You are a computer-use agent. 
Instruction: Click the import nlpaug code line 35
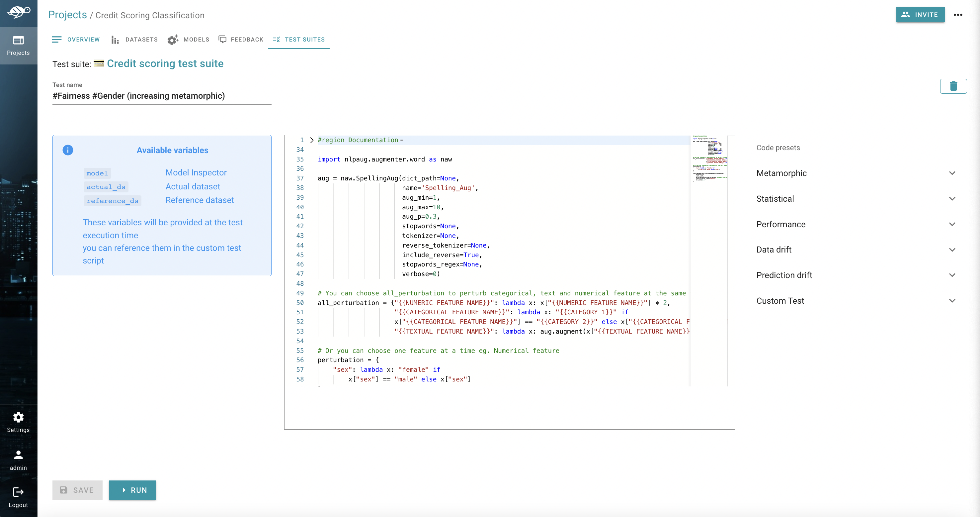385,159
